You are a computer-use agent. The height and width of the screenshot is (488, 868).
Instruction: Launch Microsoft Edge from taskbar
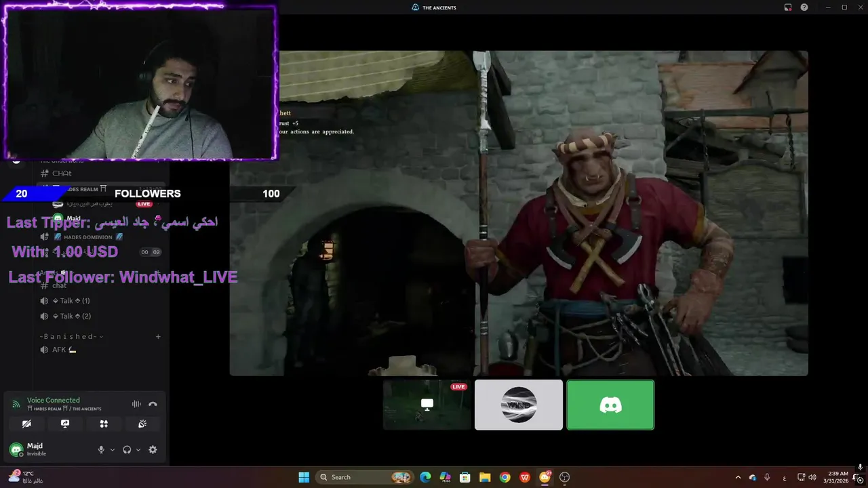425,477
